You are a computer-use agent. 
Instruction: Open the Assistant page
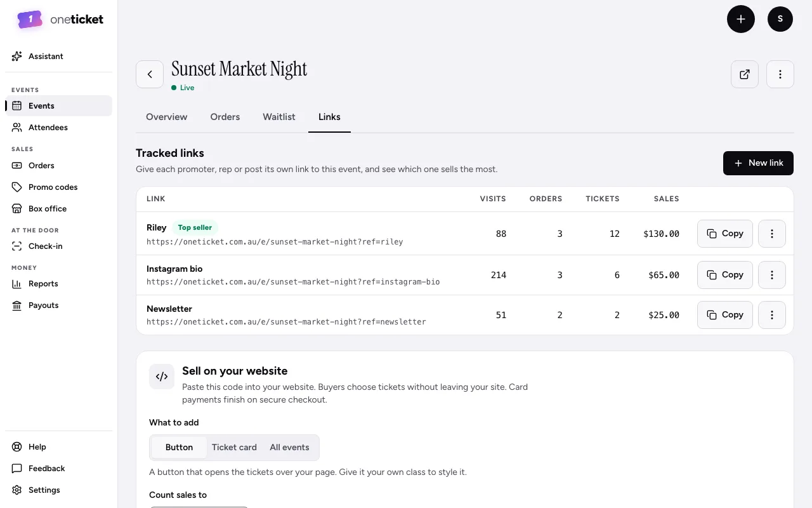[58, 57]
